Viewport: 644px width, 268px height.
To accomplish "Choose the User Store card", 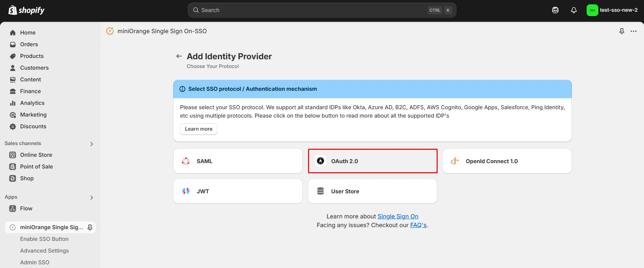I will 373,191.
